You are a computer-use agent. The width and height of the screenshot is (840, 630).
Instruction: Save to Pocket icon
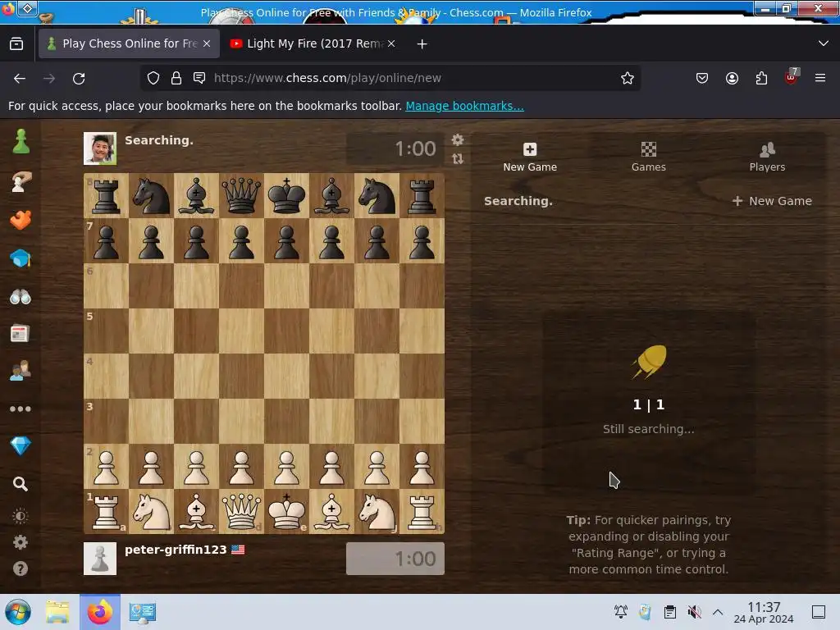click(702, 78)
